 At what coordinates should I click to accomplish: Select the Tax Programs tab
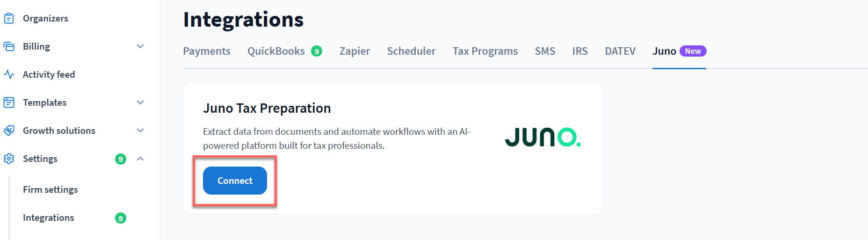[x=485, y=51]
